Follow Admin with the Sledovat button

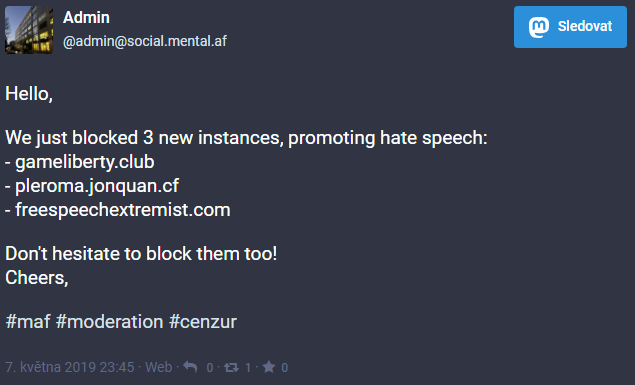coord(570,27)
